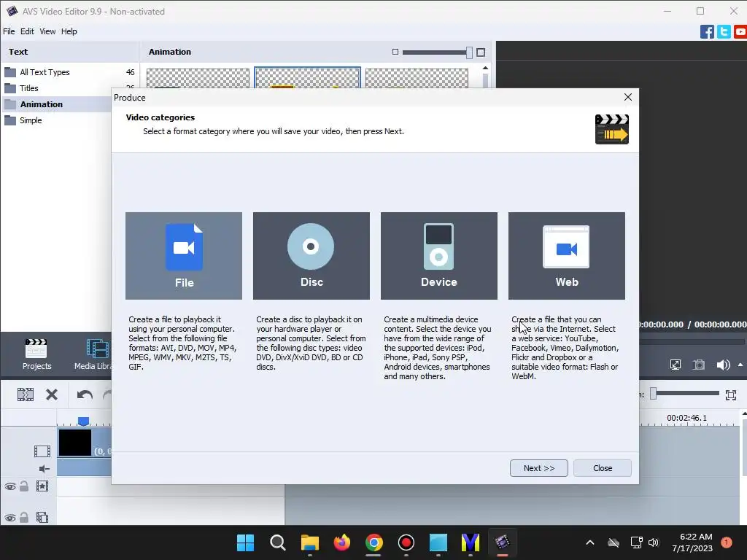Open File Explorer from taskbar
747x560 pixels.
309,542
